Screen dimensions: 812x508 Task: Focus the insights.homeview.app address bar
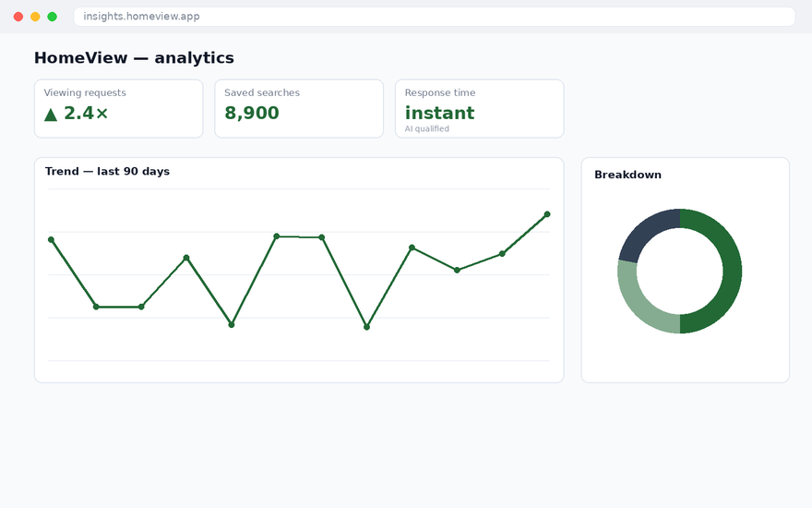[434, 17]
